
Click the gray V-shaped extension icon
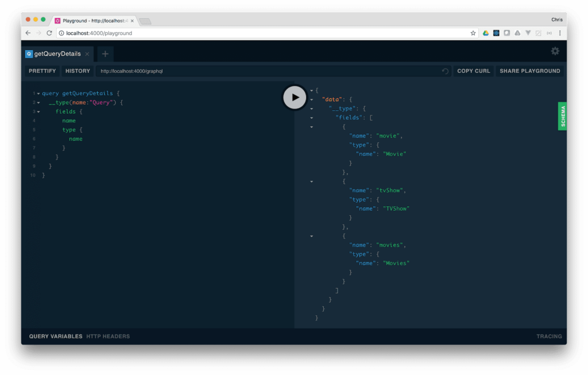click(528, 33)
